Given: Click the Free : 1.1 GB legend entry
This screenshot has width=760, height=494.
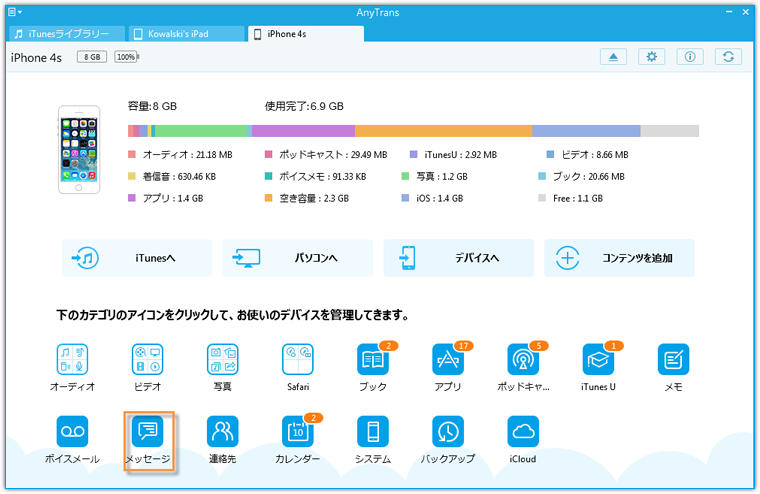Looking at the screenshot, I should coord(570,198).
